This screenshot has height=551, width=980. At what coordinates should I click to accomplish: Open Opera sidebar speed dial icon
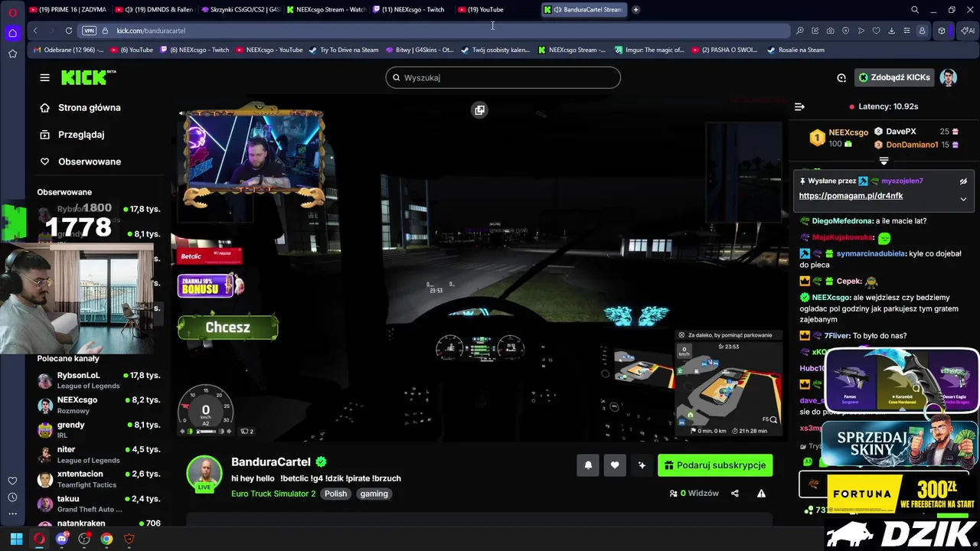point(12,33)
